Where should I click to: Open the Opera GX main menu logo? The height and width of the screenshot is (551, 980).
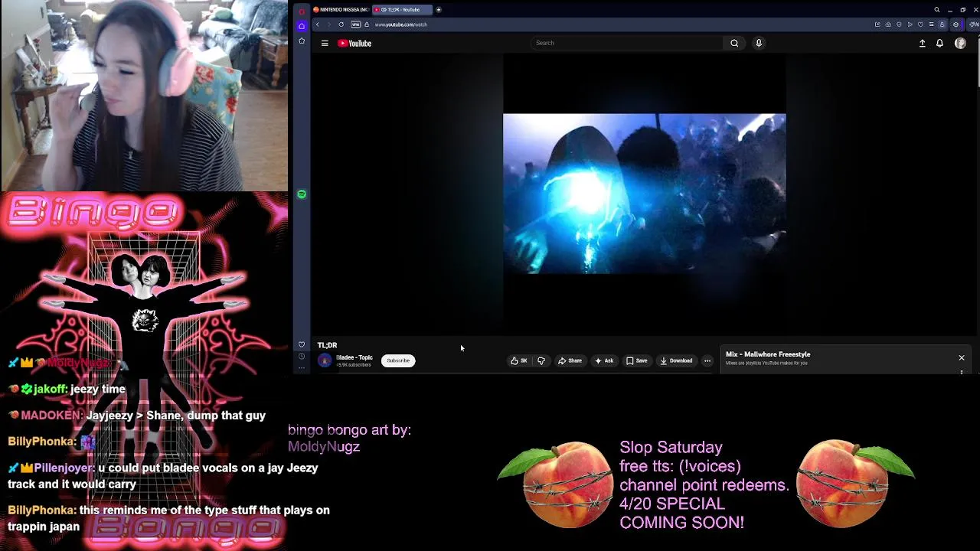click(x=302, y=11)
